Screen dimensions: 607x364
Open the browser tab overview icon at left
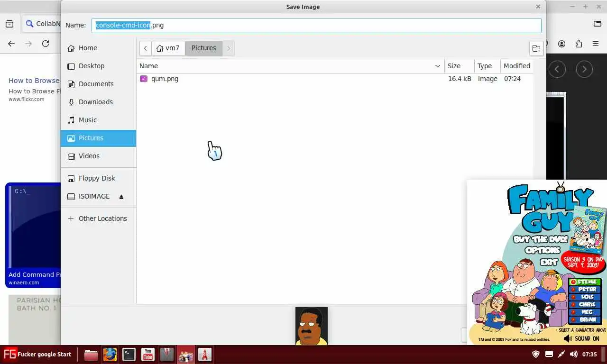pos(9,24)
